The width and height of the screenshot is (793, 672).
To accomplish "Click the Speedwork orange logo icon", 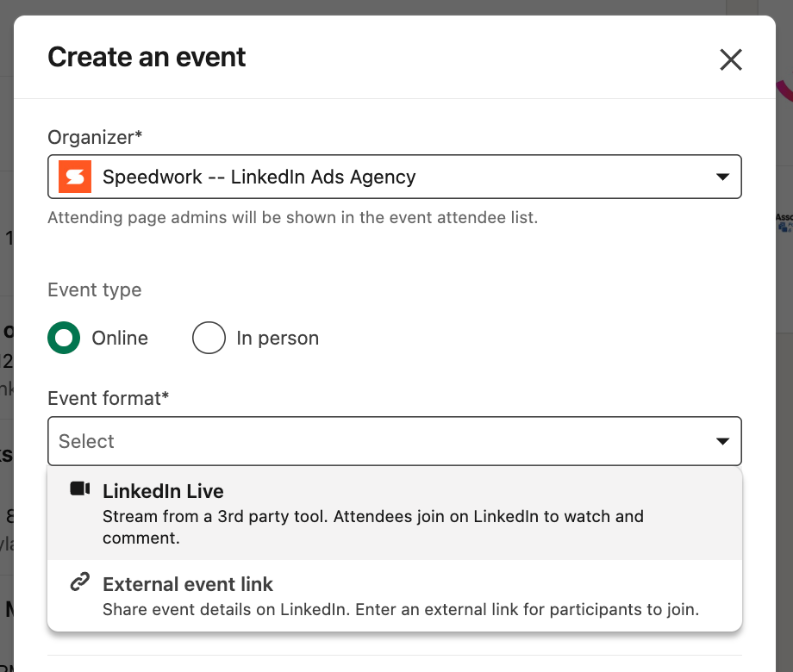I will tap(75, 177).
